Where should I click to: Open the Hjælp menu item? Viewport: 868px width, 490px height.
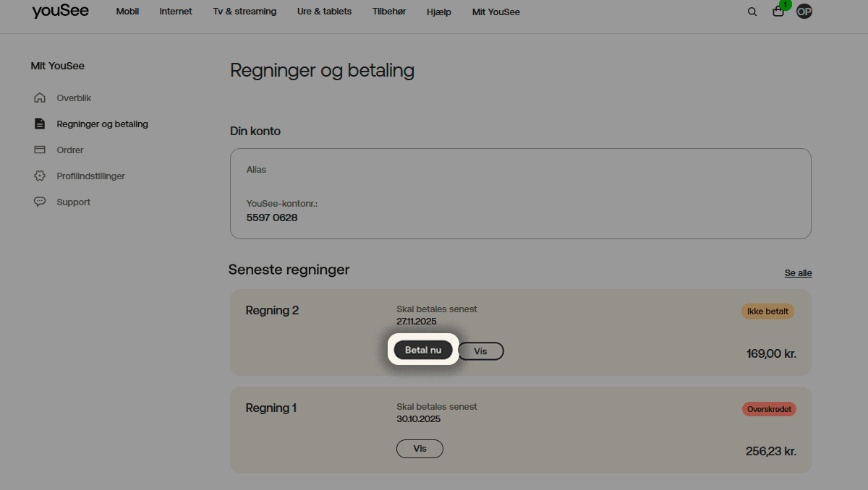point(438,12)
